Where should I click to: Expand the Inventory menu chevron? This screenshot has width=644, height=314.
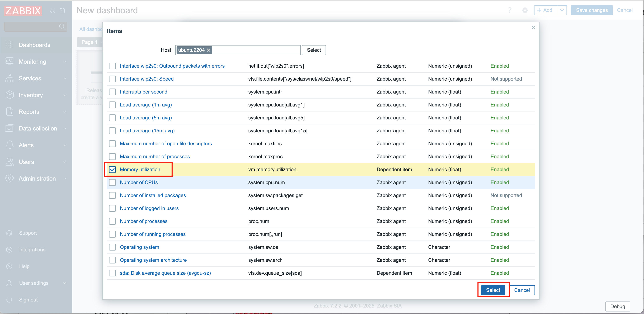tap(65, 95)
